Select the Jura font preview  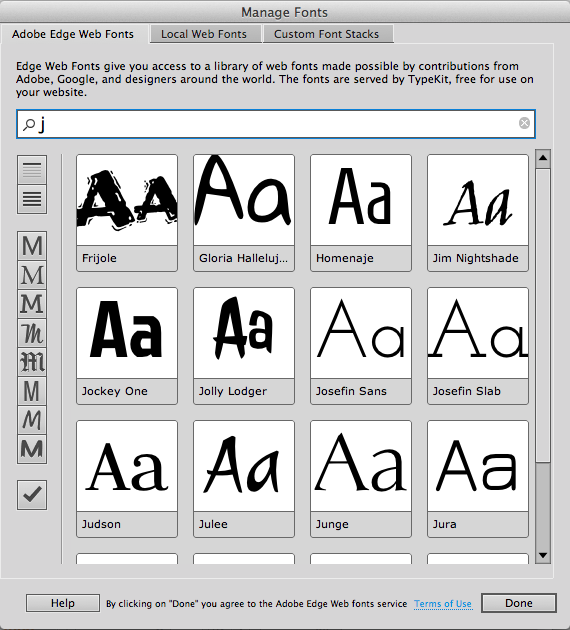tap(478, 466)
